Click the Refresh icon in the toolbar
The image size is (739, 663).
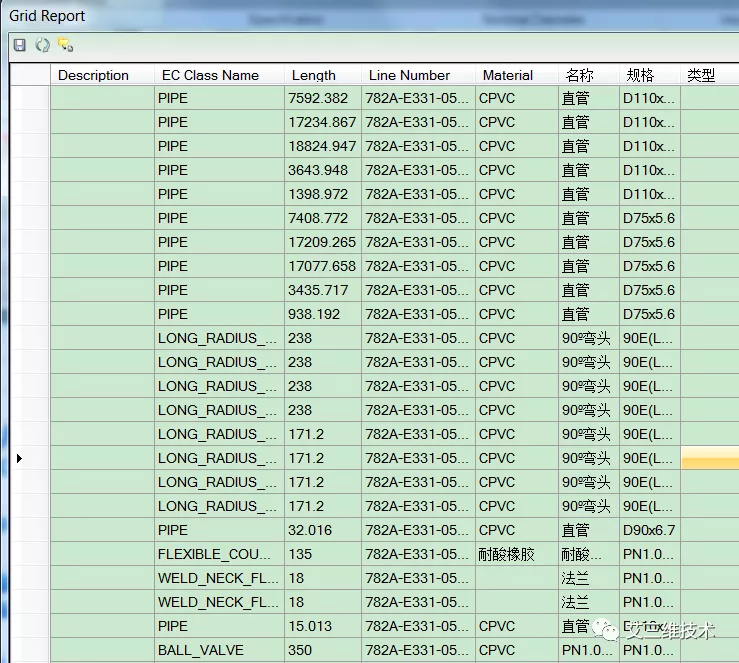(x=42, y=45)
